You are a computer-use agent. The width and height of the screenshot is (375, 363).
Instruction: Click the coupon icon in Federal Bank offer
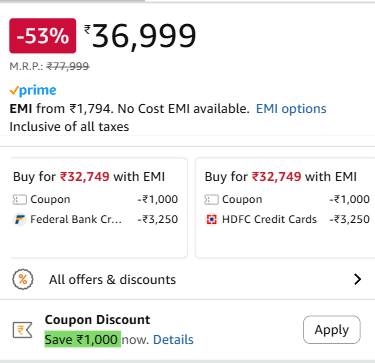pos(20,200)
